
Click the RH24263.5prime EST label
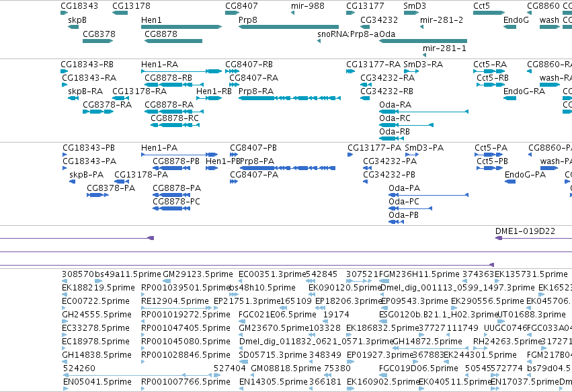(507, 342)
